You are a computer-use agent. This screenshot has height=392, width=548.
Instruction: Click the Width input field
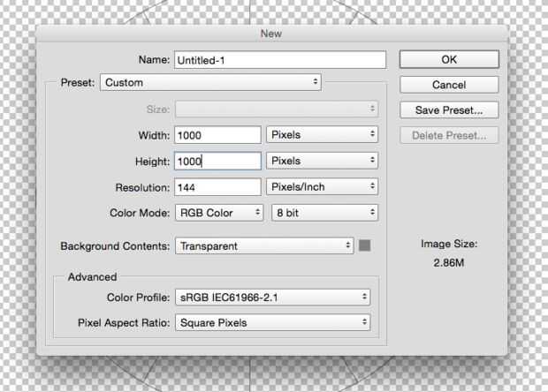[x=217, y=135]
